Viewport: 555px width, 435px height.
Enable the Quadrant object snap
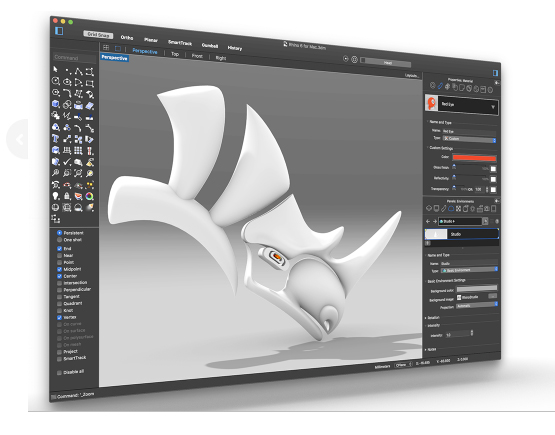pos(59,303)
